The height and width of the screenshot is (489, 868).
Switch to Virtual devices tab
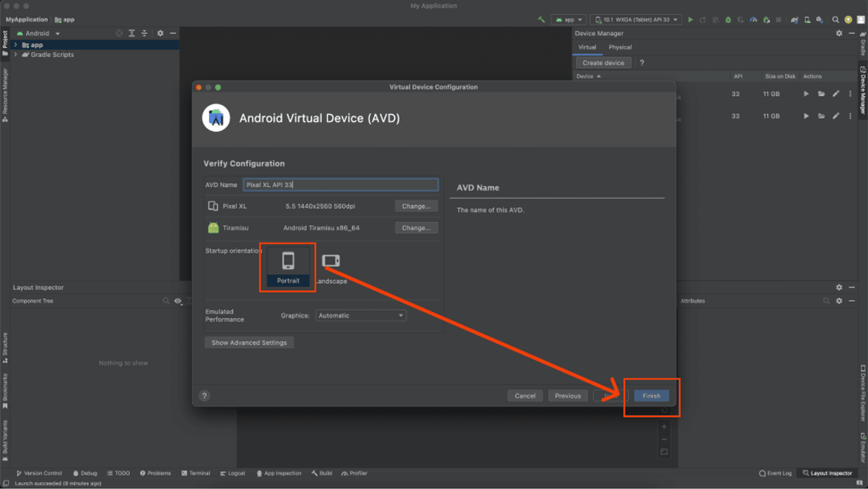[587, 47]
